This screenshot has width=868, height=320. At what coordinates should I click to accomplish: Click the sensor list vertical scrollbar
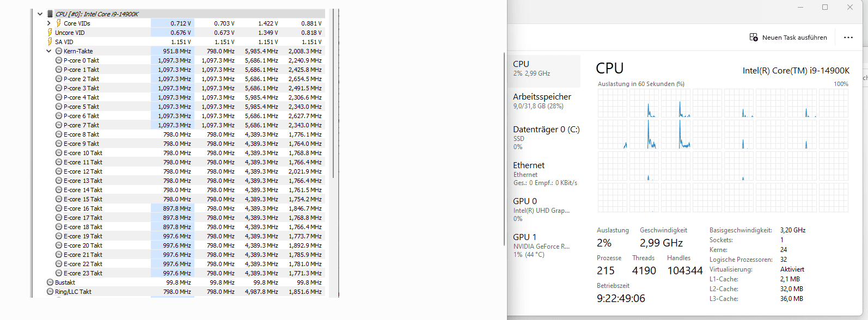click(333, 93)
